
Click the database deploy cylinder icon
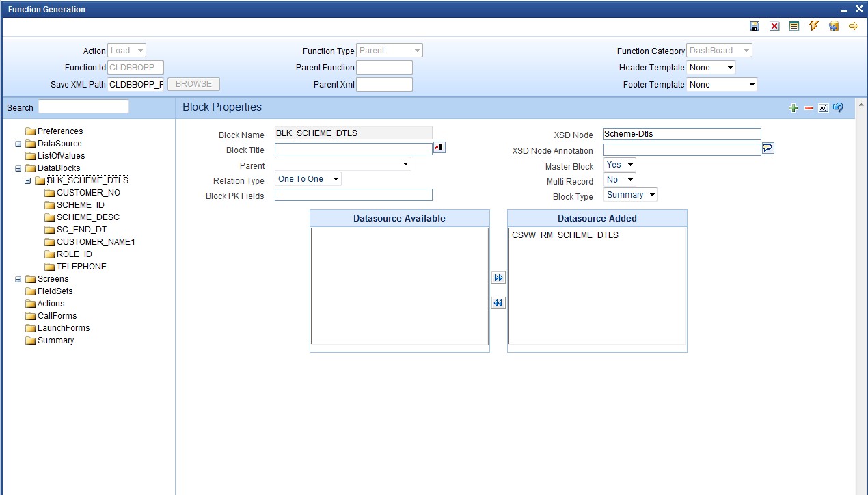(x=834, y=26)
